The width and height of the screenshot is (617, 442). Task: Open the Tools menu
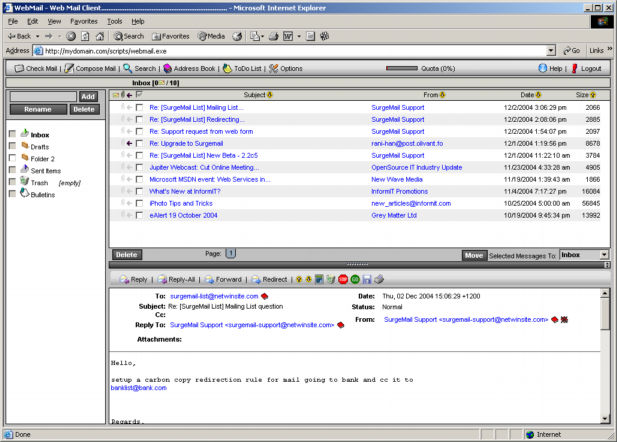(115, 20)
